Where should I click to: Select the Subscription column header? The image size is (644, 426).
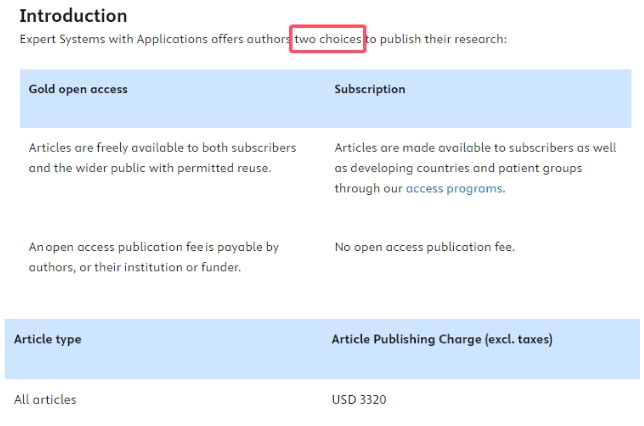pyautogui.click(x=369, y=89)
